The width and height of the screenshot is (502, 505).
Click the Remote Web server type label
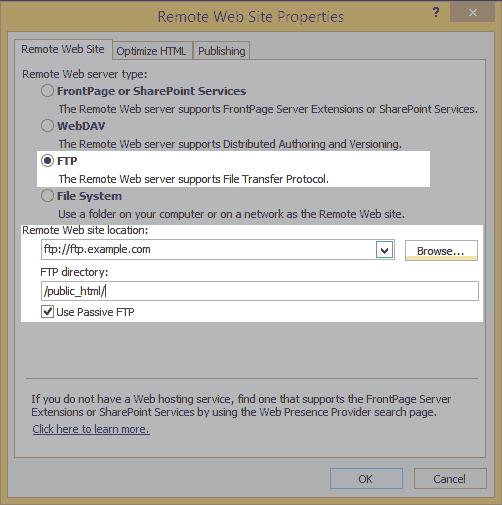click(x=85, y=74)
